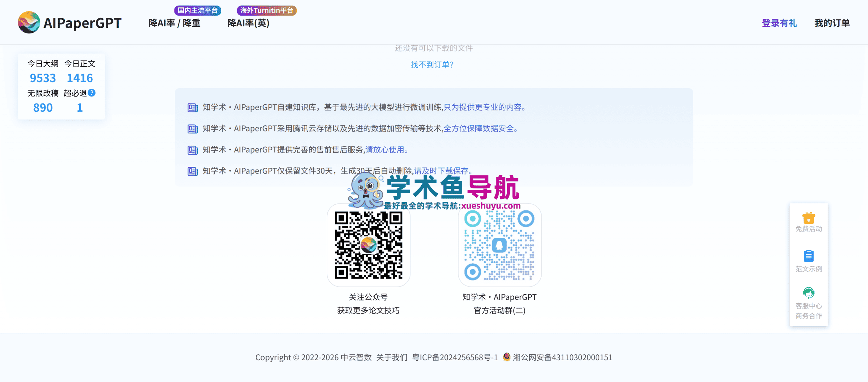Click the police badge icon in footer
The width and height of the screenshot is (868, 382).
coord(507,357)
